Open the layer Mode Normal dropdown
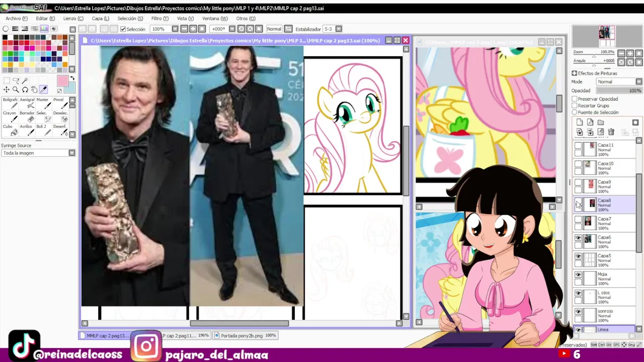644x362 pixels. 619,81
